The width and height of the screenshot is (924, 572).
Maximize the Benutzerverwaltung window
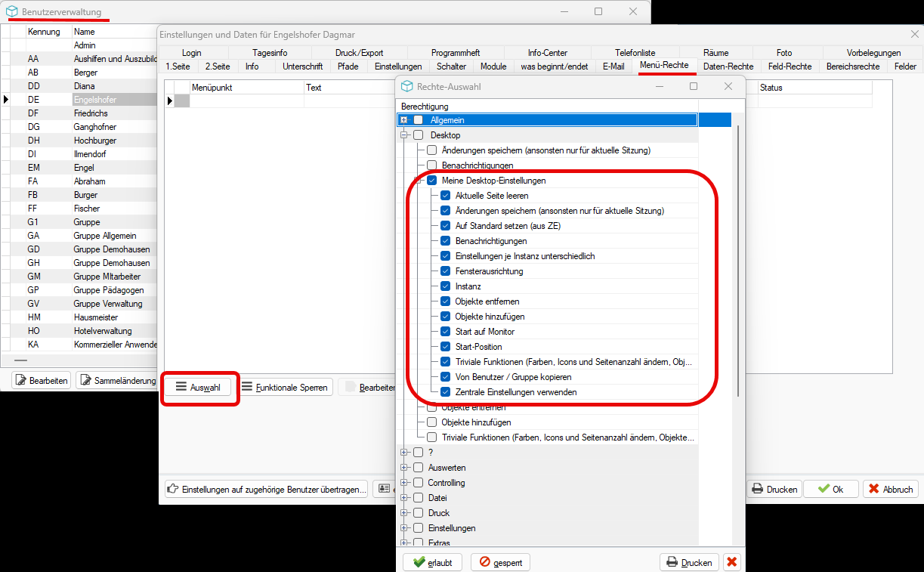click(x=598, y=11)
